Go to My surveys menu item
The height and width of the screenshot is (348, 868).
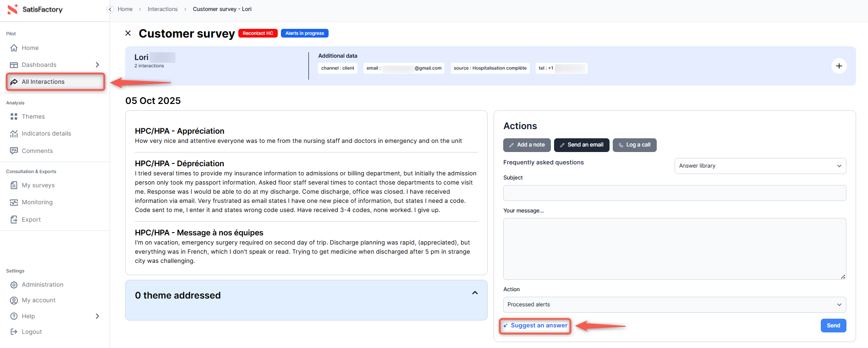click(38, 185)
